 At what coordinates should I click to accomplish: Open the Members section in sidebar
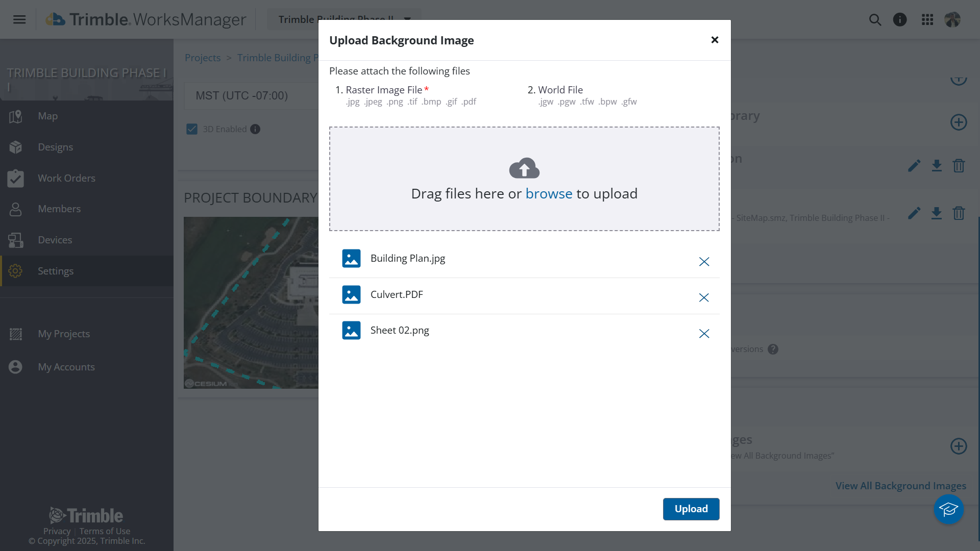pos(87,209)
